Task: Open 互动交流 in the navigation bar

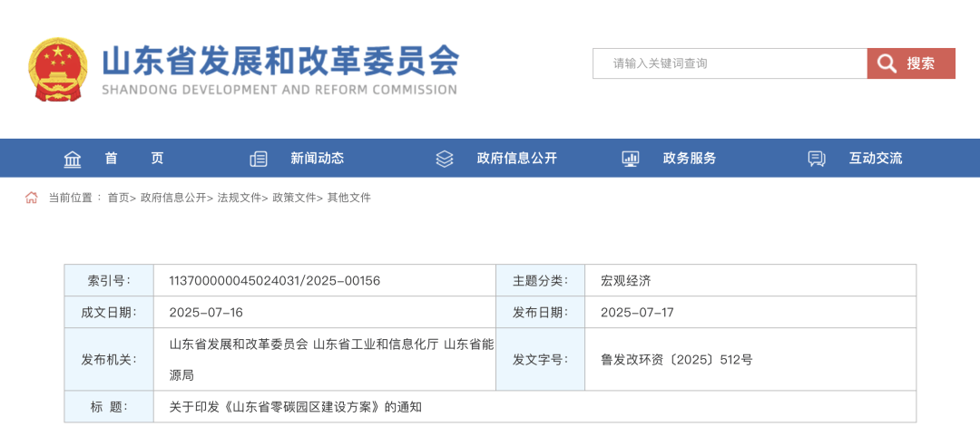Action: [876, 159]
